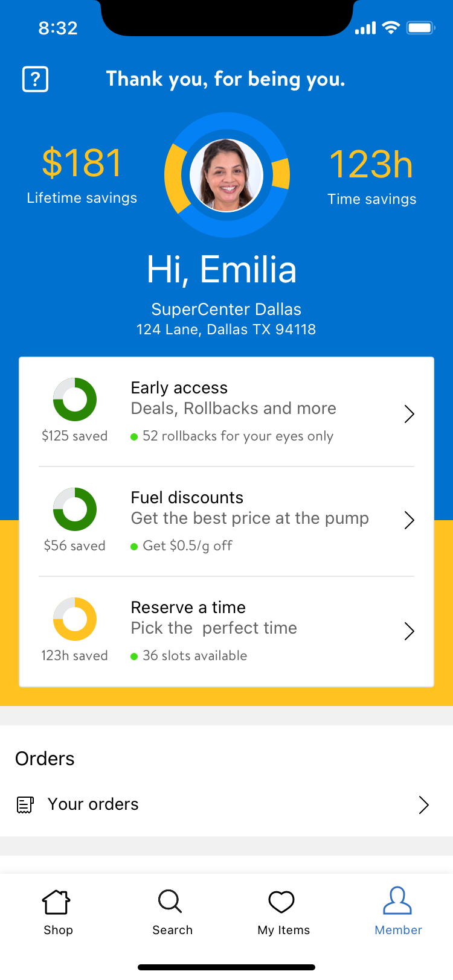
Task: Click the receipt icon beside Your orders
Action: pos(25,804)
